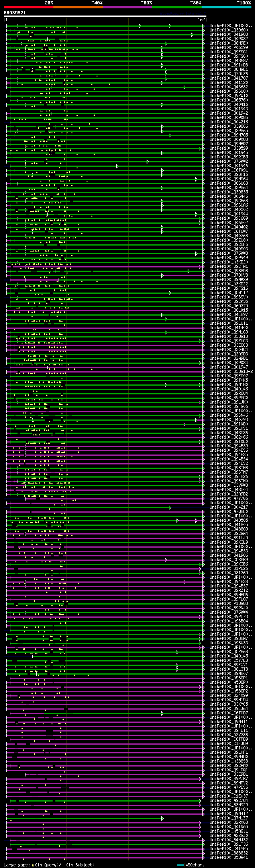The image size is (255, 868).
Task: Open hit UniRef100_P06599
Action: point(229,47)
